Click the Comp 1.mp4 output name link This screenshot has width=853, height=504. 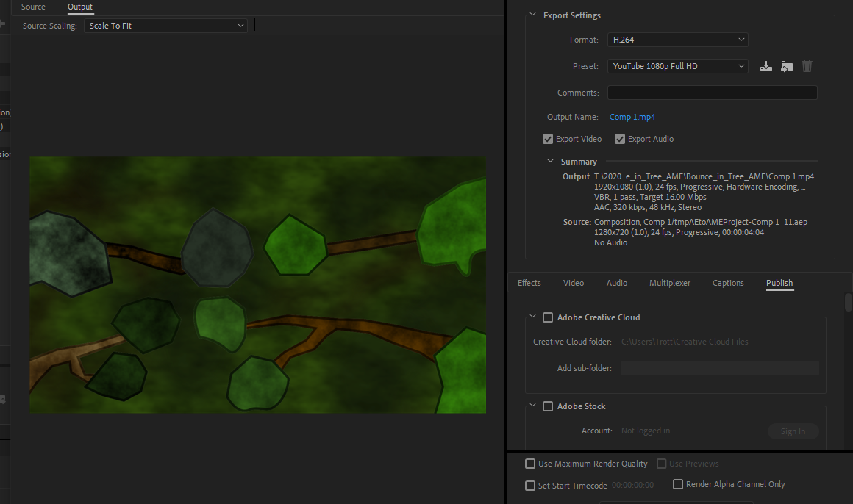[632, 117]
